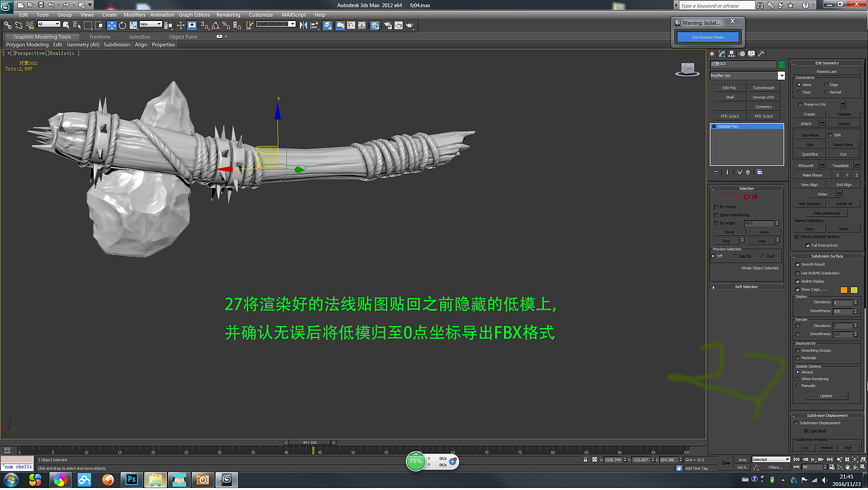Click the Attach button
This screenshot has width=868, height=490.
(806, 123)
